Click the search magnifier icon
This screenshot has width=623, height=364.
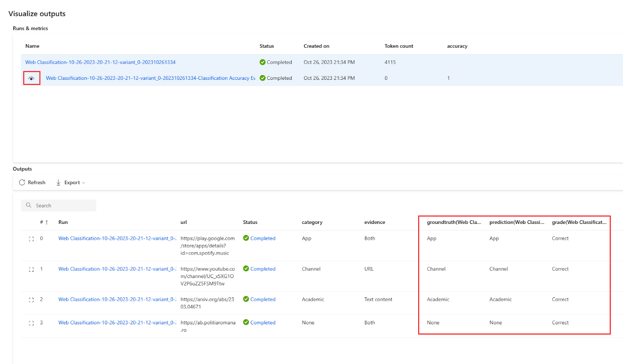pos(28,206)
